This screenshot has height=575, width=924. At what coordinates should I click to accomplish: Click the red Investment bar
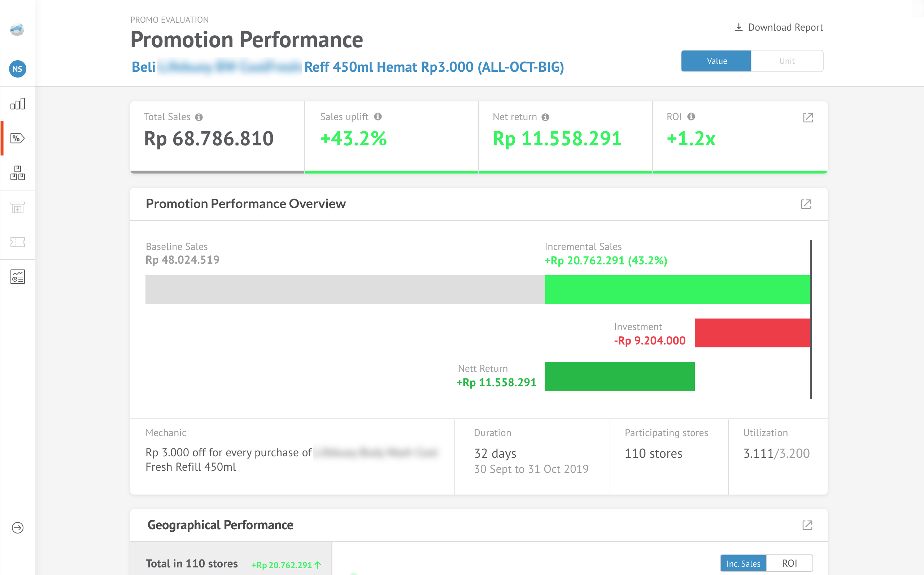pos(752,333)
